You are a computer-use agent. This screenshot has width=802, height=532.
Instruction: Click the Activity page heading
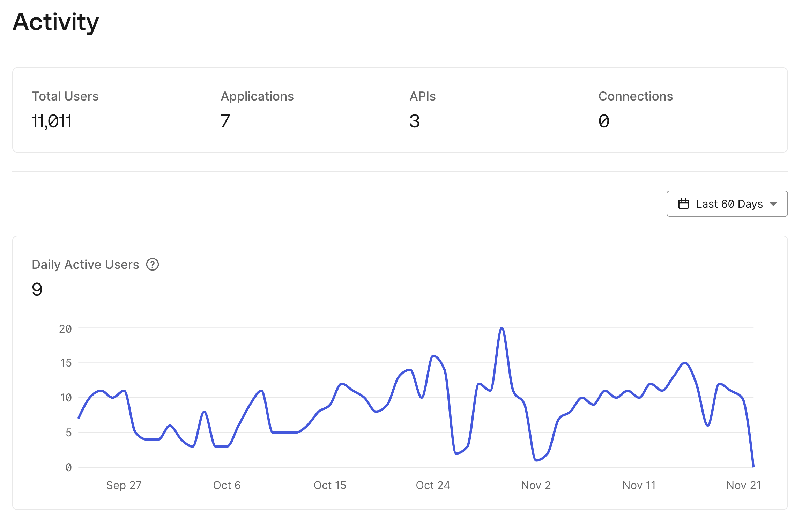click(56, 22)
